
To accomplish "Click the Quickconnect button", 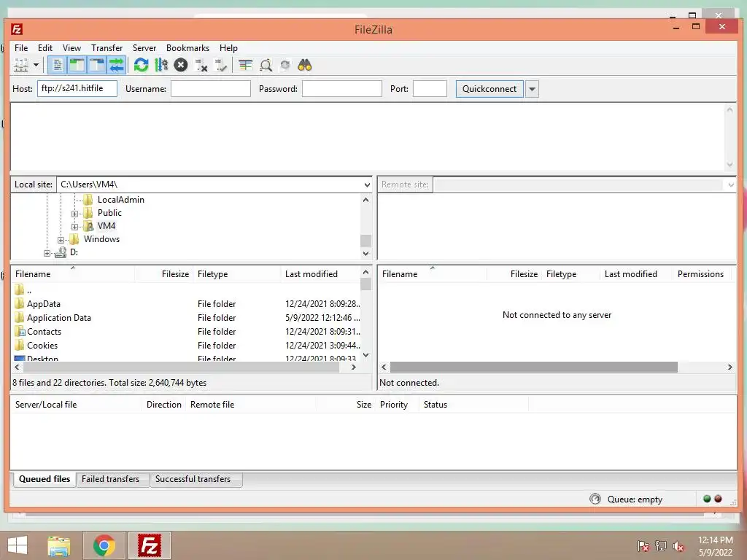I will click(489, 89).
